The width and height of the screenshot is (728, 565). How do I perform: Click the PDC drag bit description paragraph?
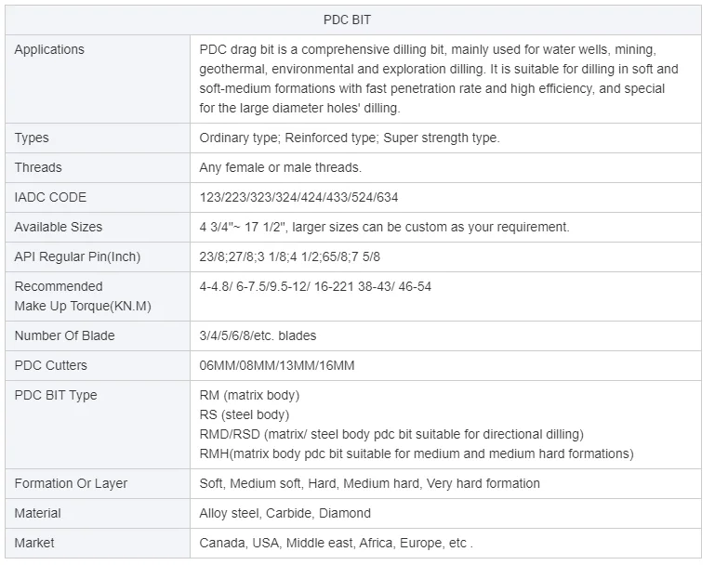point(439,79)
